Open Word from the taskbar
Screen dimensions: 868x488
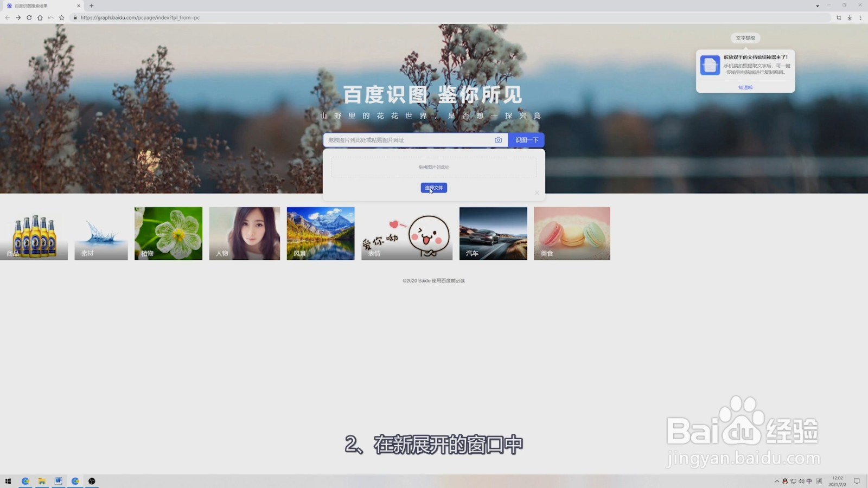click(x=58, y=481)
